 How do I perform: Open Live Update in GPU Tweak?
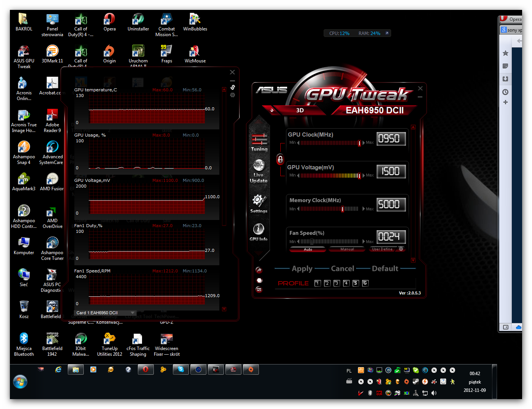259,171
